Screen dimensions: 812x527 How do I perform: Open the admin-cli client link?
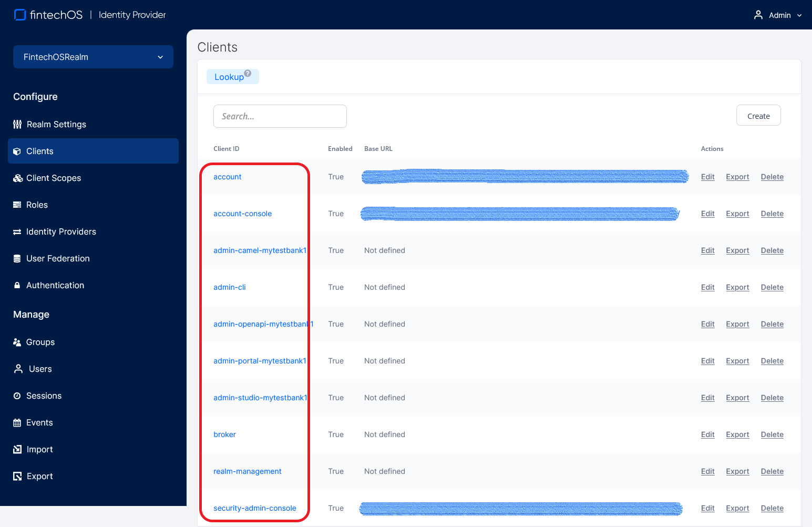point(230,287)
